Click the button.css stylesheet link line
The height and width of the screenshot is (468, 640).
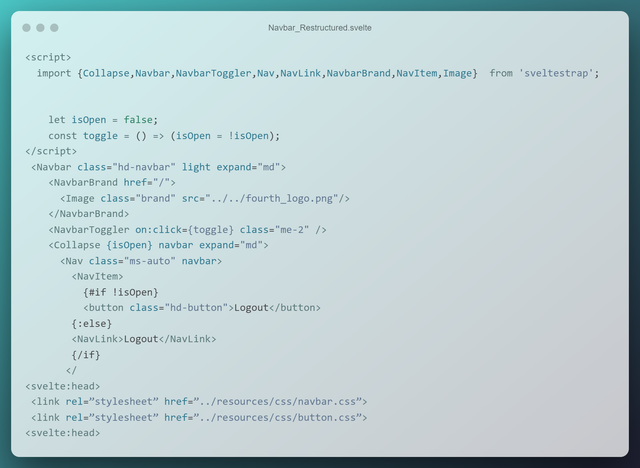199,418
